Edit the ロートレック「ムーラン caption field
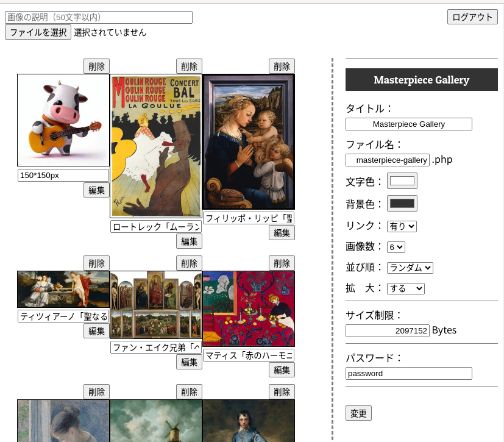Screen dimensions: 504x442 tap(156, 227)
